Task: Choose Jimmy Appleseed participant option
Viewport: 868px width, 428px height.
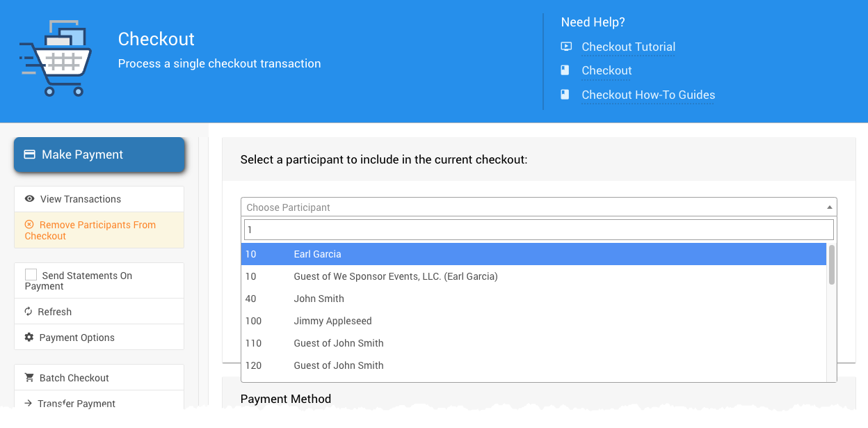Action: coord(332,321)
